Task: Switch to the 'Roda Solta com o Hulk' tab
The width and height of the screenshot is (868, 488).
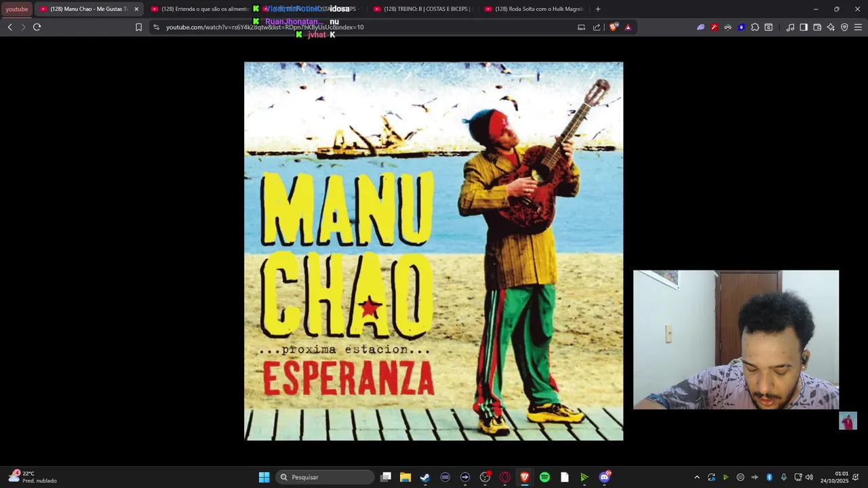Action: tap(533, 9)
